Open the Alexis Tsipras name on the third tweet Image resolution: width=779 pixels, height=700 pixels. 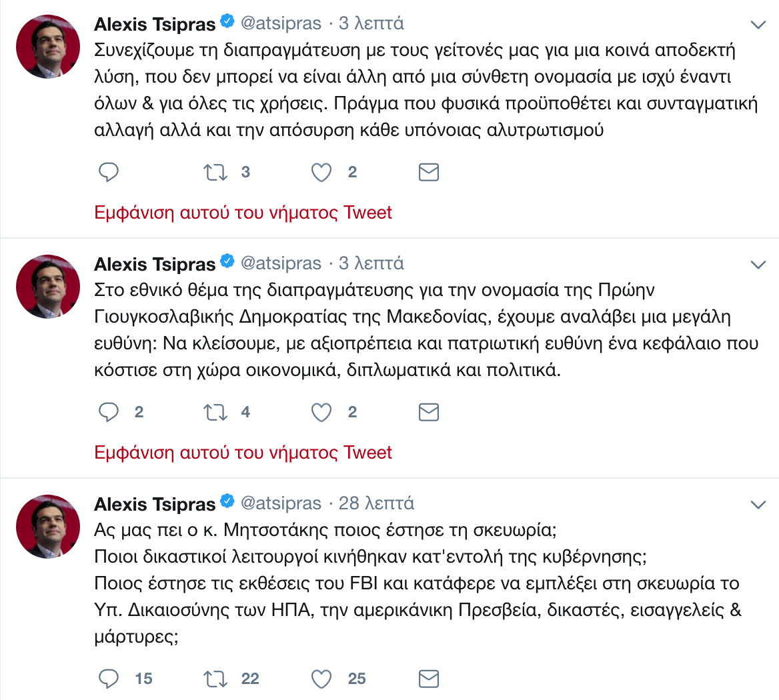point(155,504)
